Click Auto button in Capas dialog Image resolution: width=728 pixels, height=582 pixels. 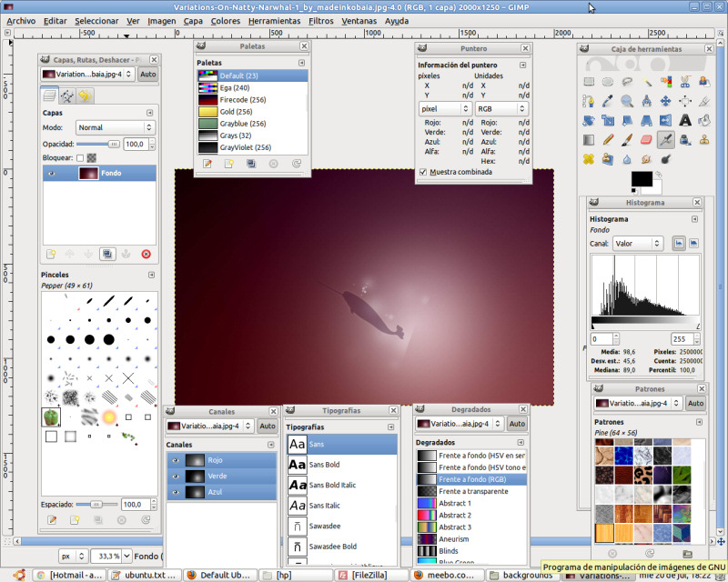pyautogui.click(x=147, y=75)
